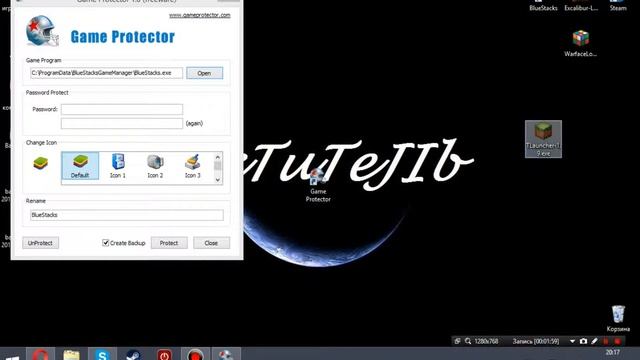Close the Game Protector dialog via Close
The width and height of the screenshot is (640, 360).
click(211, 243)
